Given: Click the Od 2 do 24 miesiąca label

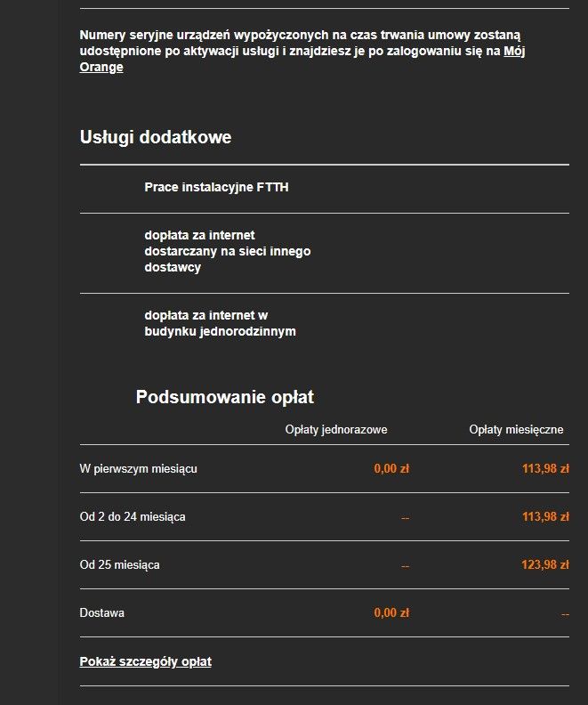Looking at the screenshot, I should pos(133,517).
